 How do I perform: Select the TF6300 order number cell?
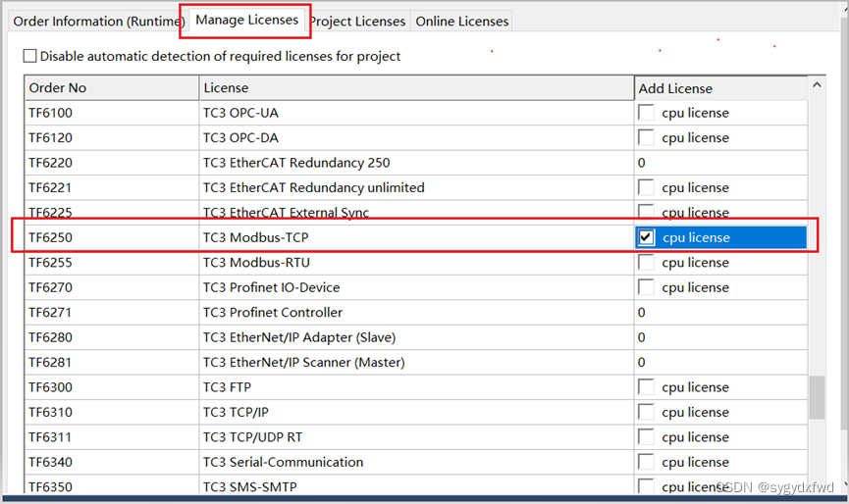coord(112,386)
